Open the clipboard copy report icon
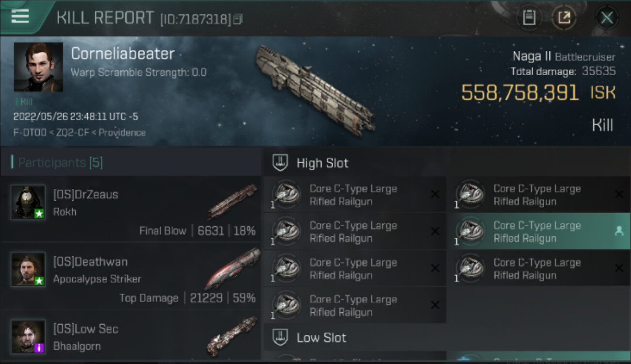The width and height of the screenshot is (631, 364). point(529,18)
